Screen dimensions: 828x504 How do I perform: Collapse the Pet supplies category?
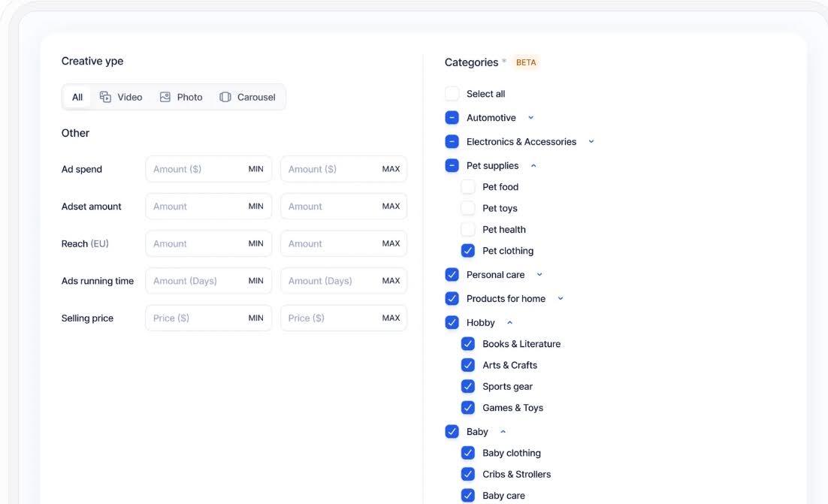[533, 164]
